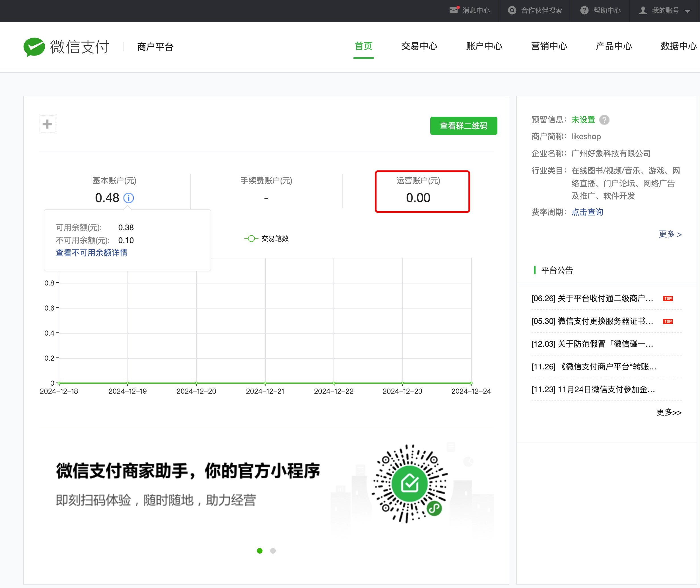This screenshot has width=700, height=588.
Task: Click the chart data point for 2024-12-18
Action: pyautogui.click(x=59, y=383)
